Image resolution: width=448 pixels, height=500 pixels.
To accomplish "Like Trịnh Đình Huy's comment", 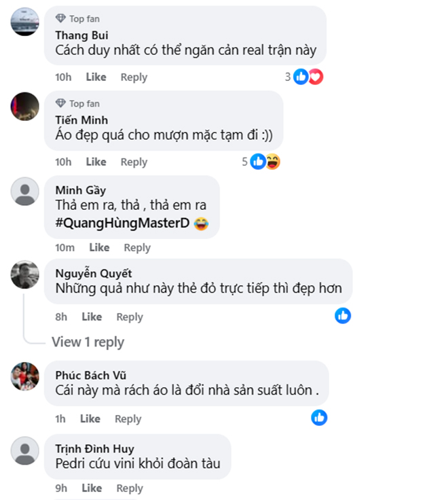I will pyautogui.click(x=92, y=488).
